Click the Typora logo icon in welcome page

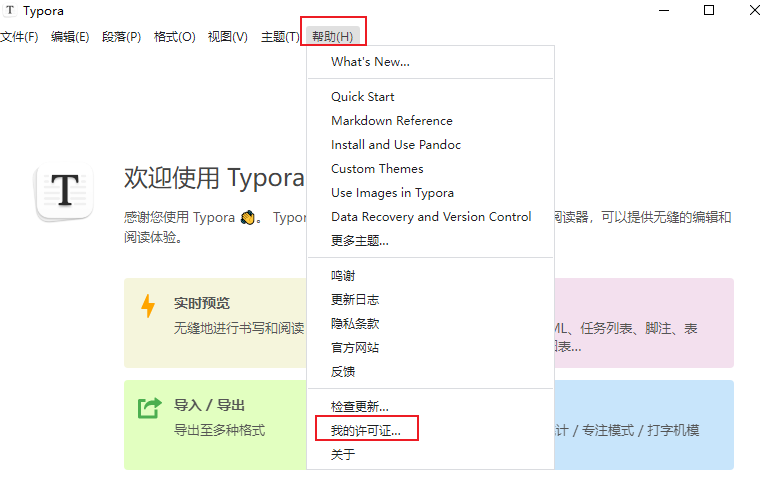[x=65, y=192]
